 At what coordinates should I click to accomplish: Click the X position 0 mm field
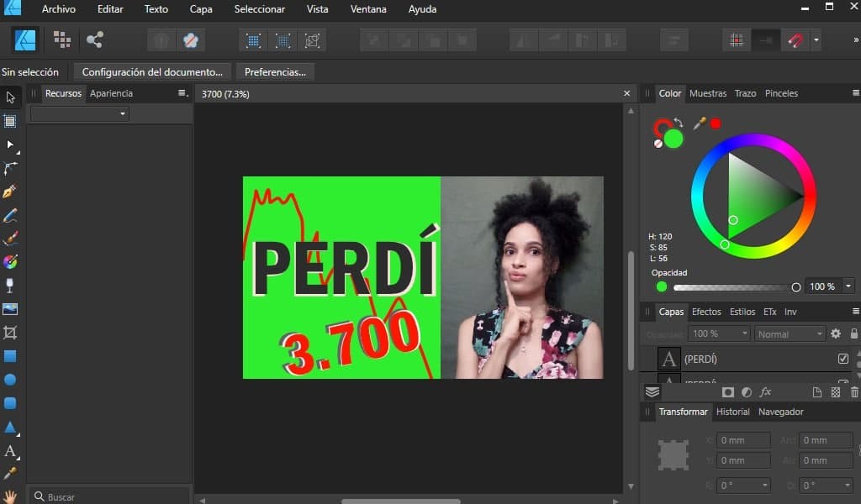743,440
